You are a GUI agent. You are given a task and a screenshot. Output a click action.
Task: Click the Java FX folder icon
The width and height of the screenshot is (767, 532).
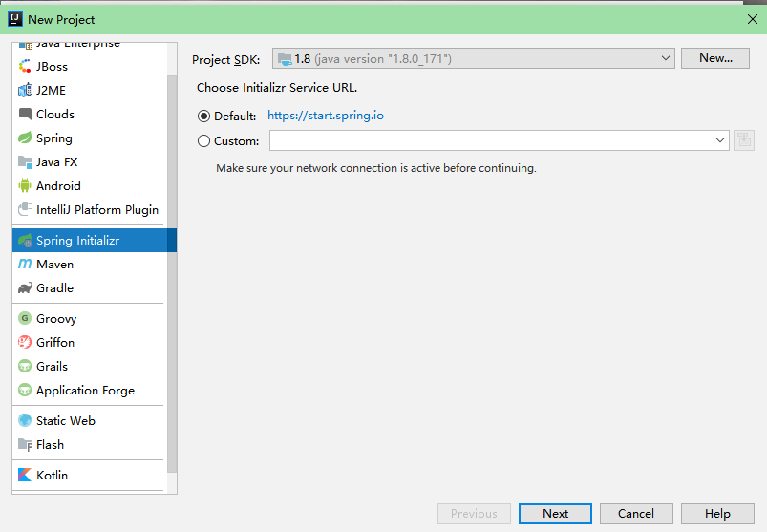pos(25,161)
